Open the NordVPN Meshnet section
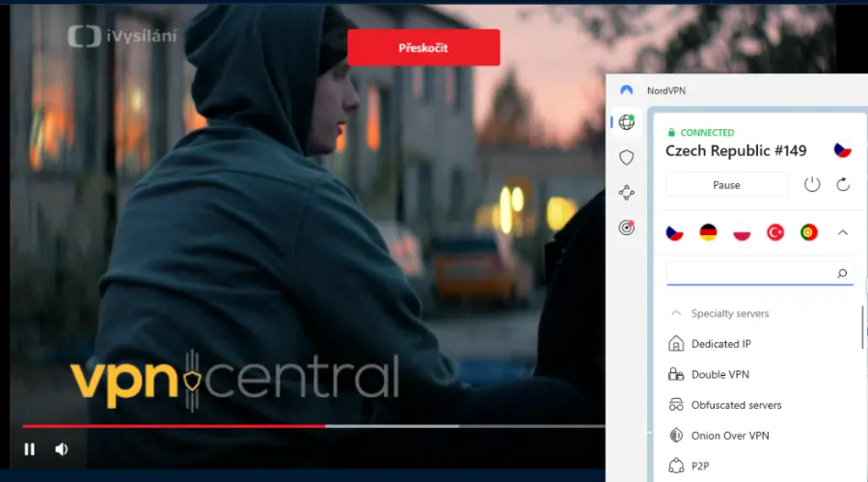Image resolution: width=868 pixels, height=482 pixels. [x=627, y=193]
